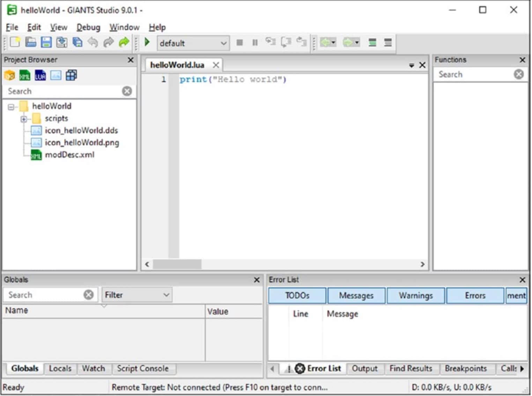
Task: Toggle the Errors filter button
Action: (x=476, y=296)
